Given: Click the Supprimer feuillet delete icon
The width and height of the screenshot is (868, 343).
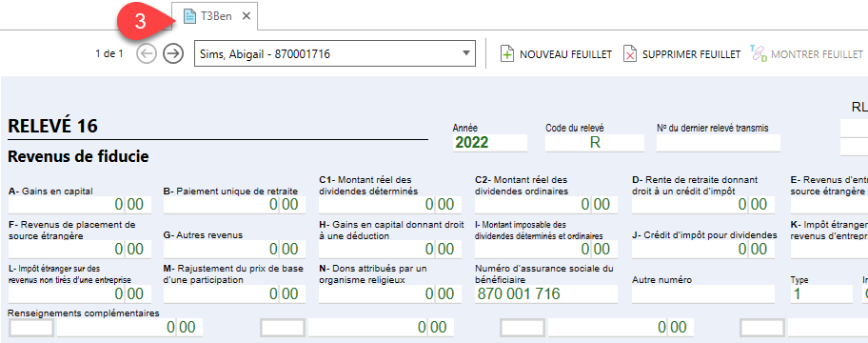Looking at the screenshot, I should (629, 54).
